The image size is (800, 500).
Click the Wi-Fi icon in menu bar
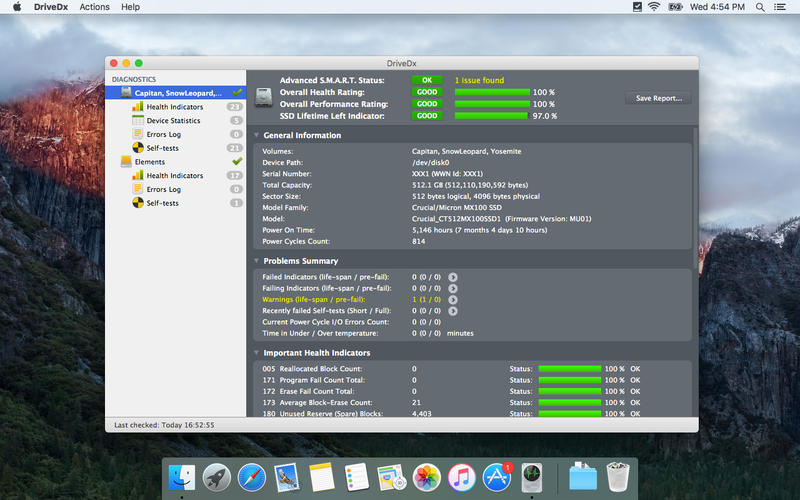pyautogui.click(x=654, y=7)
